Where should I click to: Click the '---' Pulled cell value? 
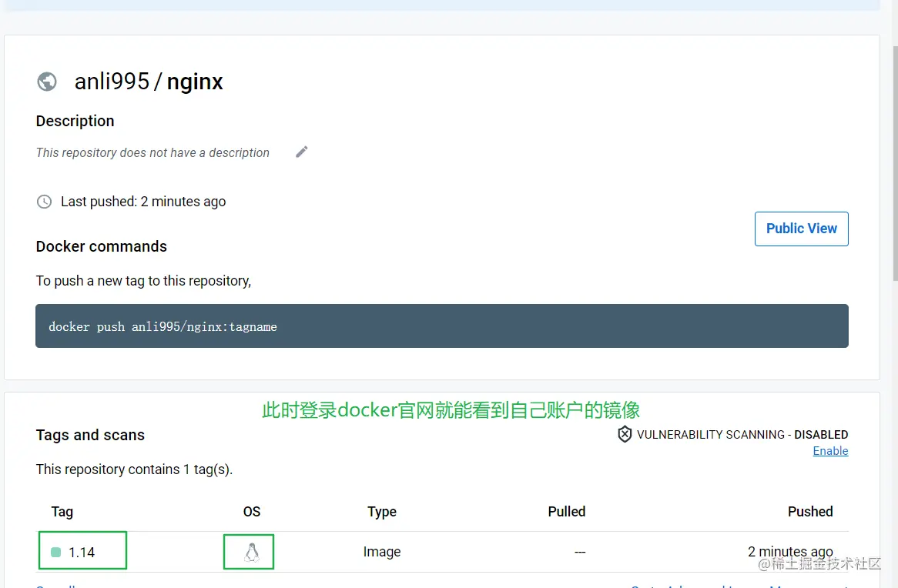(x=580, y=552)
